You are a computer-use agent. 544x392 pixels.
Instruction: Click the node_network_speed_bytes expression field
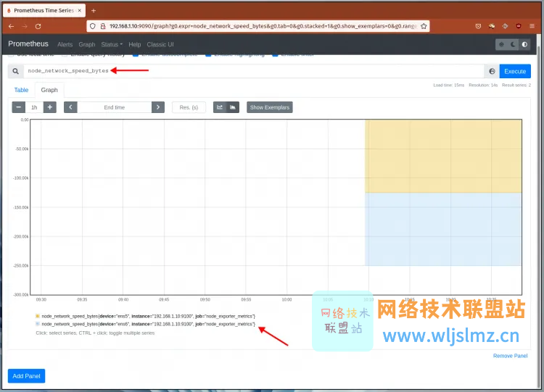click(x=254, y=71)
